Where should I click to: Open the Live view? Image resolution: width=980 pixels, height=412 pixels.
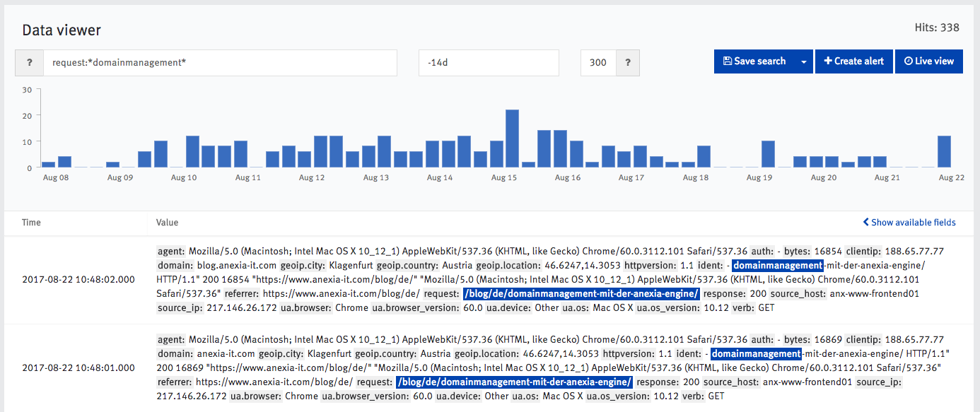(928, 61)
